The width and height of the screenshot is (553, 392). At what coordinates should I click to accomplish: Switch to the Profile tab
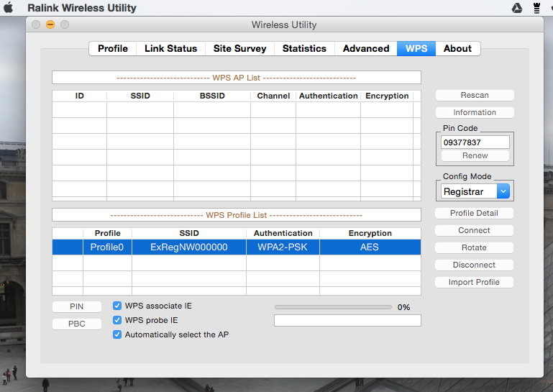point(112,48)
